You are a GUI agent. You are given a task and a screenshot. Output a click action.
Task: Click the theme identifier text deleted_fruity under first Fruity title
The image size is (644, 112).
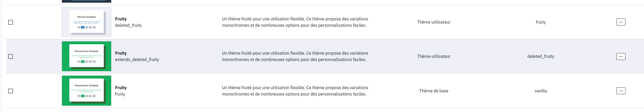[x=128, y=25]
